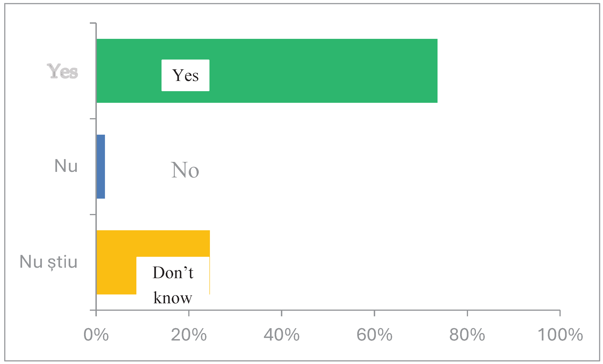The image size is (603, 364).
Task: Select the 100% axis label
Action: coord(560,335)
